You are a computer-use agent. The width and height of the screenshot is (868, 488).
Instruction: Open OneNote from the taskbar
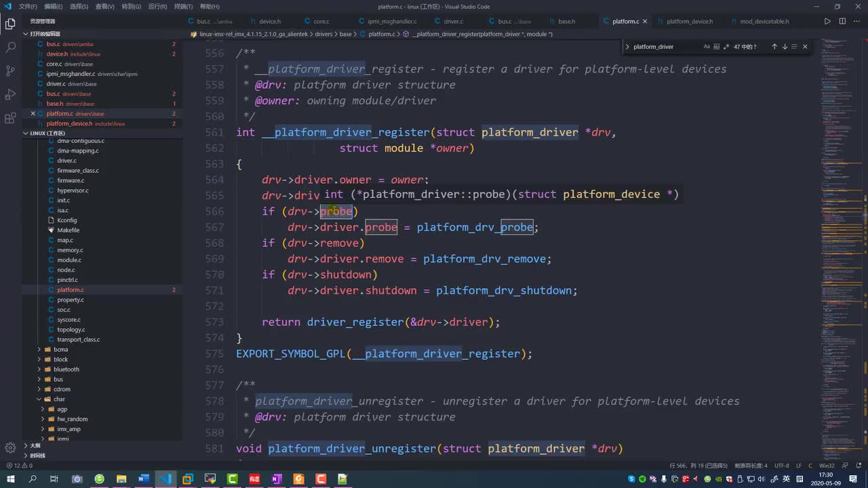pos(277,479)
